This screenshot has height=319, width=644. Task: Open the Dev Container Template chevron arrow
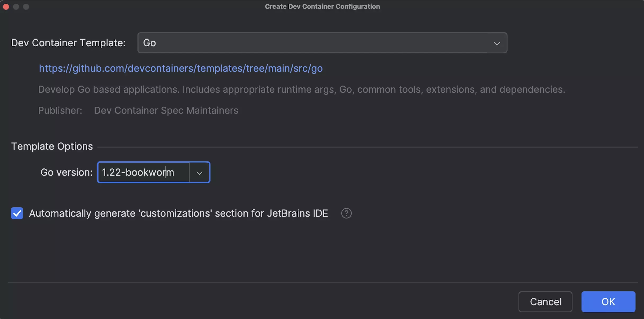[x=497, y=43]
